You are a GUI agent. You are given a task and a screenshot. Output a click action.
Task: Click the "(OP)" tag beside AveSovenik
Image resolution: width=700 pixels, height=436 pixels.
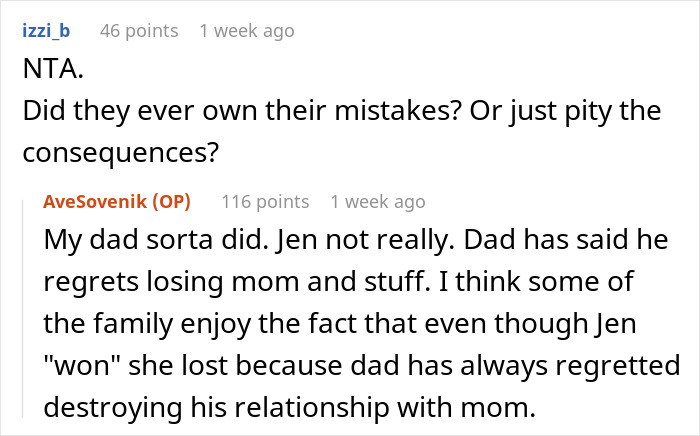(x=173, y=201)
